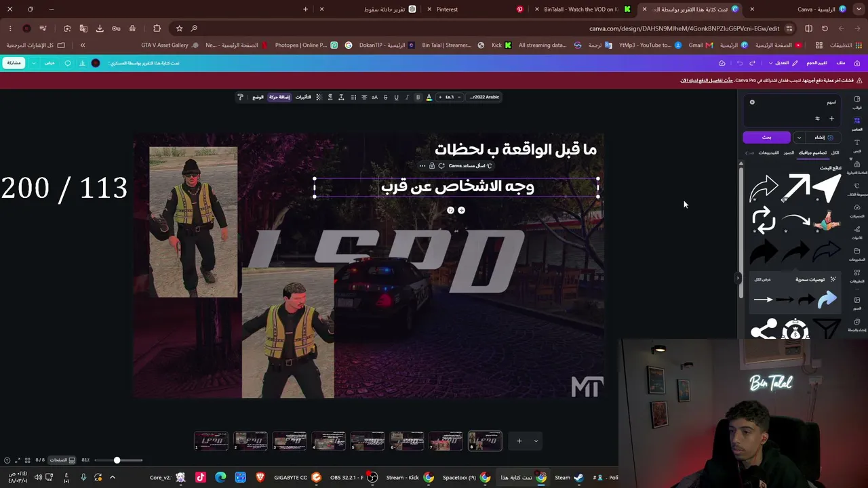Toggle bulleted list formatting
This screenshot has width=868, height=488.
(353, 97)
